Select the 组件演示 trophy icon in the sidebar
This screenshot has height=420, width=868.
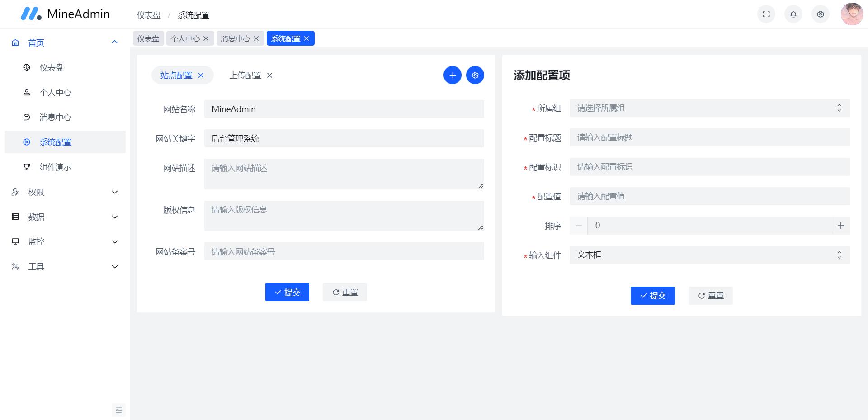tap(26, 166)
